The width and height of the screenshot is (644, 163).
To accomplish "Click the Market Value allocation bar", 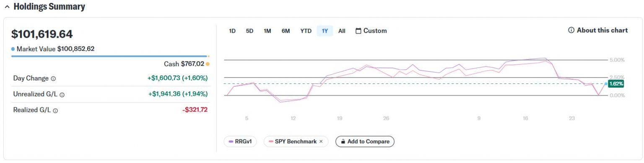I will 109,56.
